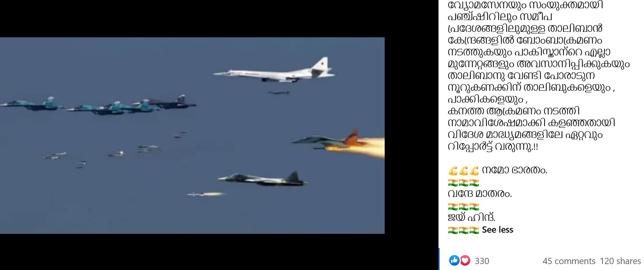The image size is (644, 270).
Task: Click the blue thumbs-up Like reaction icon
Action: click(454, 260)
